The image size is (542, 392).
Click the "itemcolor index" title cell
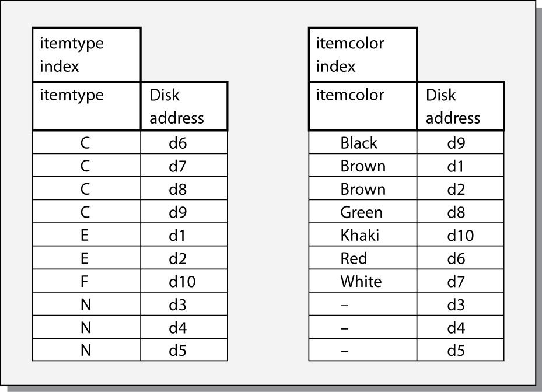(x=362, y=54)
